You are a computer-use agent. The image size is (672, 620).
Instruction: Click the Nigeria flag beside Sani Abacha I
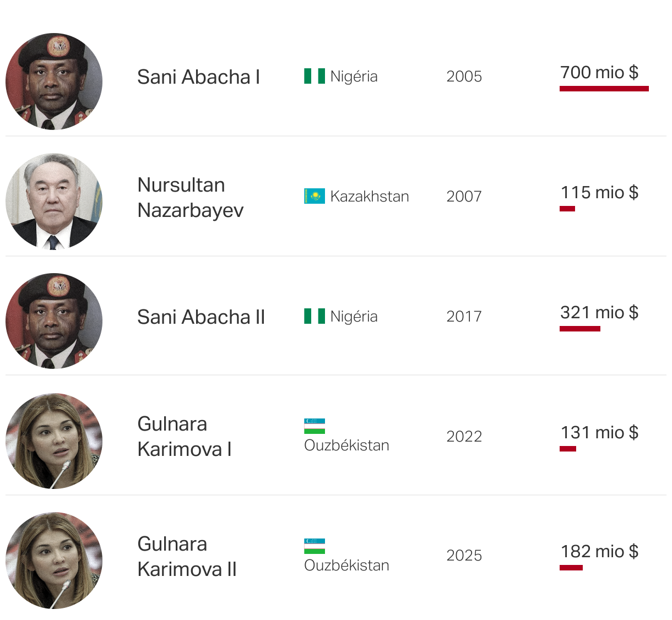click(x=315, y=76)
